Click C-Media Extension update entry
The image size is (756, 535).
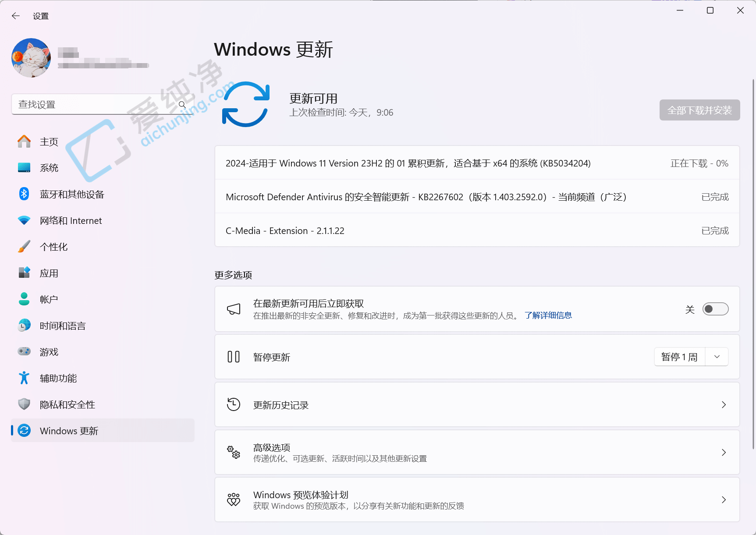click(x=477, y=230)
